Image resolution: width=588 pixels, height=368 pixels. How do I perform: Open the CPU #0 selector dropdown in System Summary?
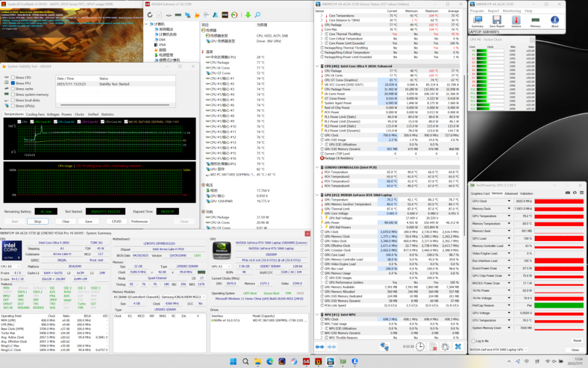[10, 267]
